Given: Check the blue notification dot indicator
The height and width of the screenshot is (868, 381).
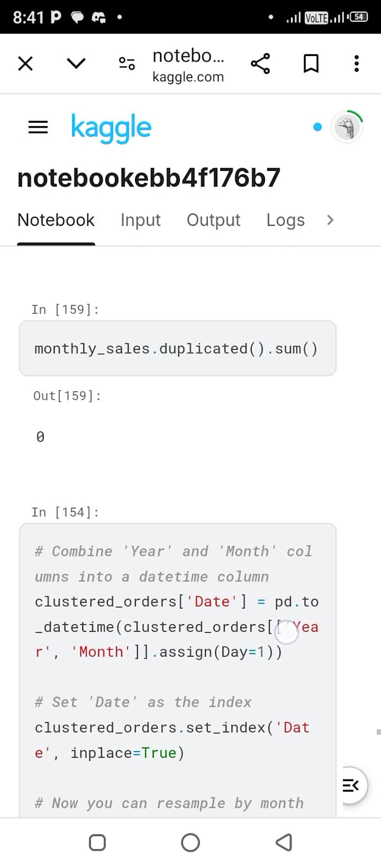Looking at the screenshot, I should 317,127.
